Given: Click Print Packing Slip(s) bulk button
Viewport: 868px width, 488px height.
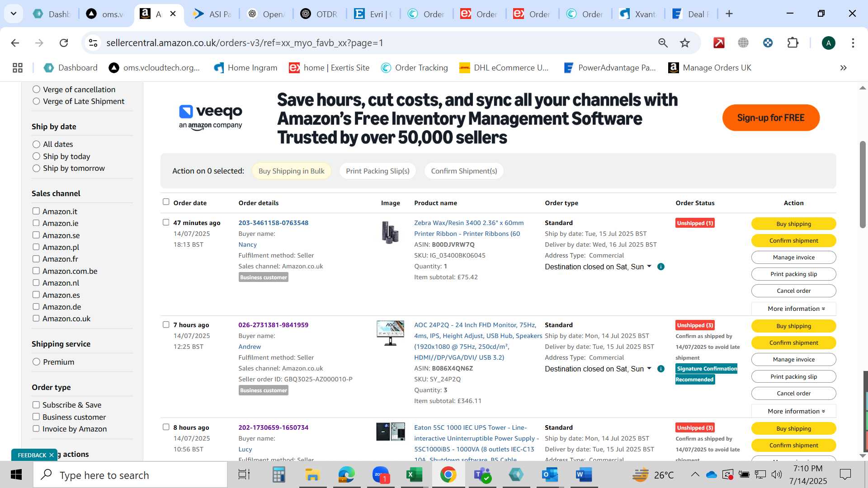Looking at the screenshot, I should pyautogui.click(x=377, y=171).
